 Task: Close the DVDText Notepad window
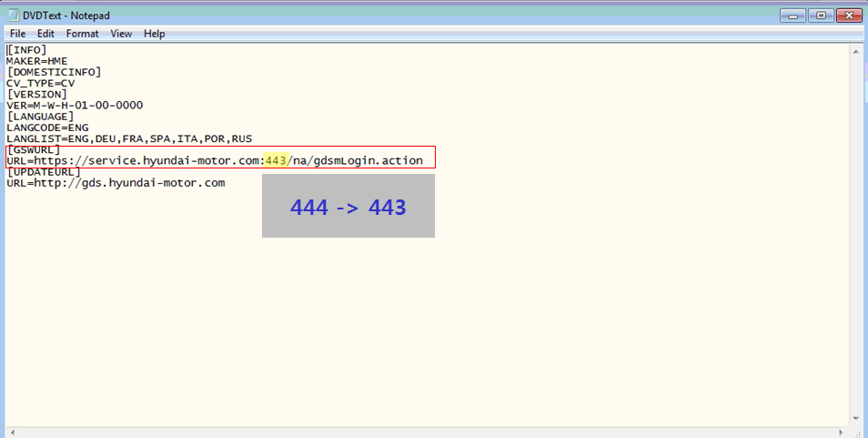tap(849, 15)
